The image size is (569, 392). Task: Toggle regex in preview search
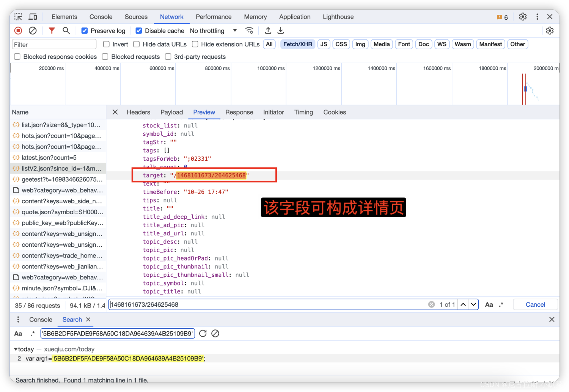coord(501,304)
